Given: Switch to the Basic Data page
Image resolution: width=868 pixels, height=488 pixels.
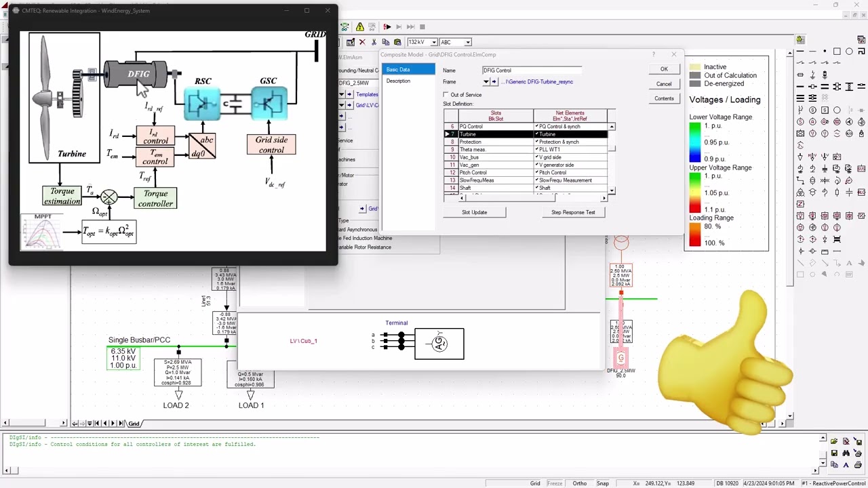Looking at the screenshot, I should [408, 69].
